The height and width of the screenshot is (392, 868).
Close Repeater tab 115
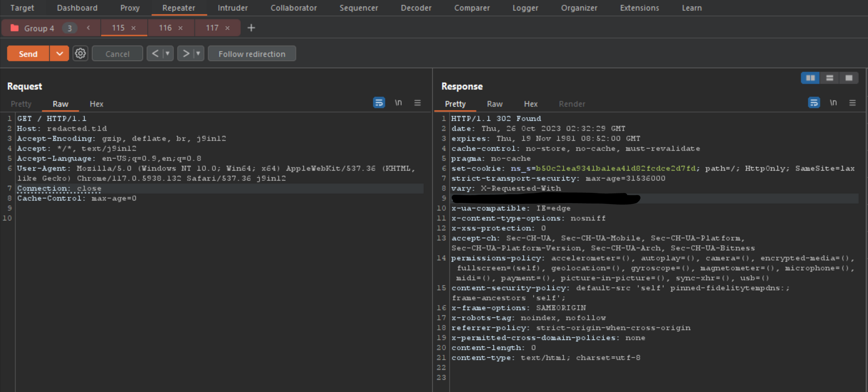(x=134, y=28)
